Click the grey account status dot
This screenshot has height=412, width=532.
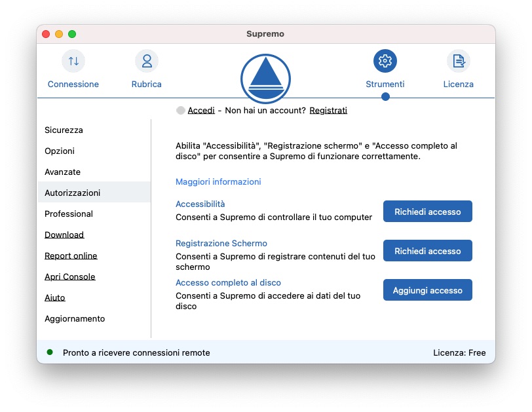click(x=181, y=110)
